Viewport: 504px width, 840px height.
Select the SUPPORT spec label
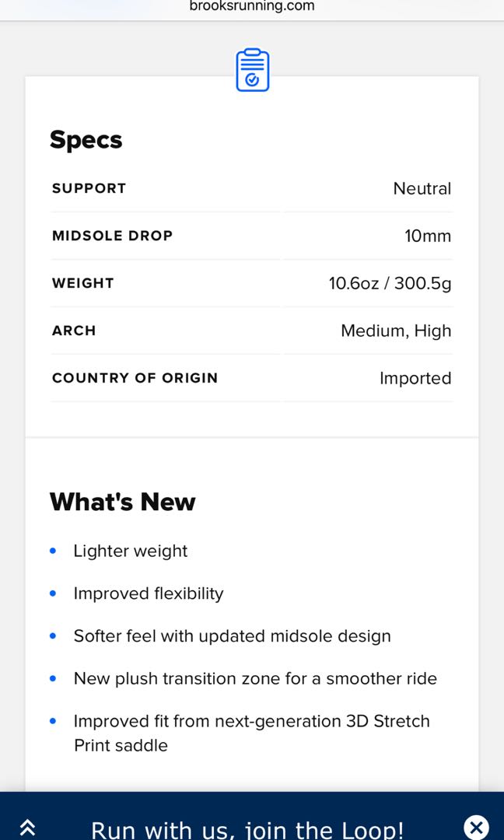pyautogui.click(x=89, y=188)
